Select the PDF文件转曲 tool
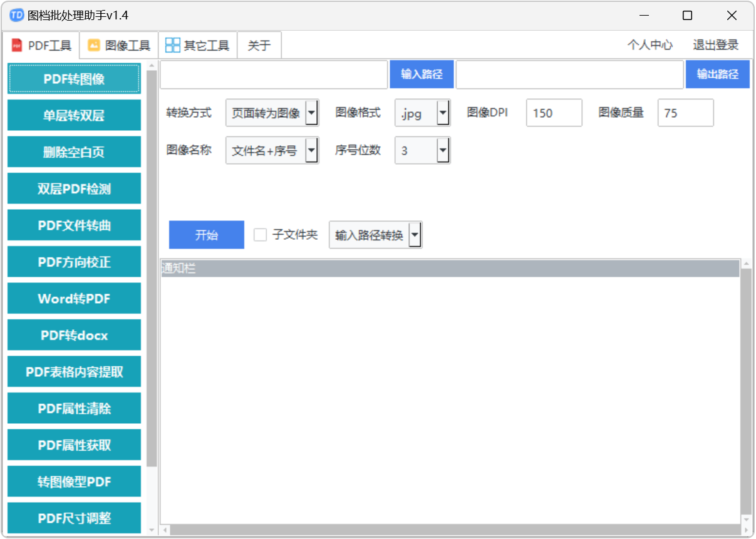Viewport: 756px width, 539px height. 74,225
